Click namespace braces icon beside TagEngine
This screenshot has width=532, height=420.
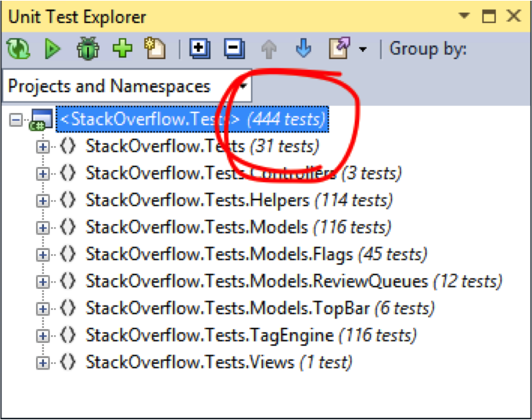pyautogui.click(x=68, y=335)
